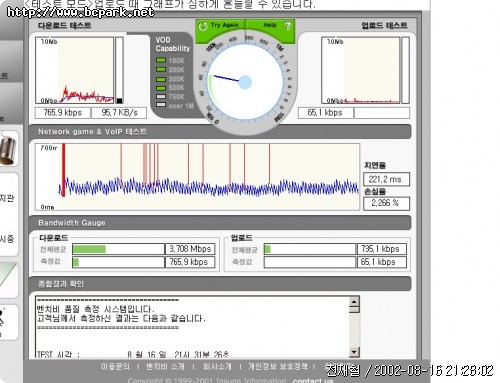Click the metal cylinder sidebar thumbnail
The image size is (500, 383).
(x=8, y=148)
